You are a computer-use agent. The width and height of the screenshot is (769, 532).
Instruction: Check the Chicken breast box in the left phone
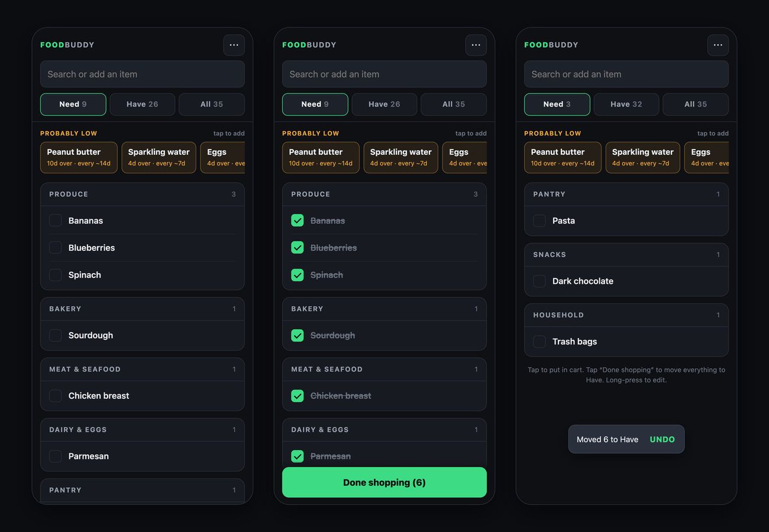55,395
